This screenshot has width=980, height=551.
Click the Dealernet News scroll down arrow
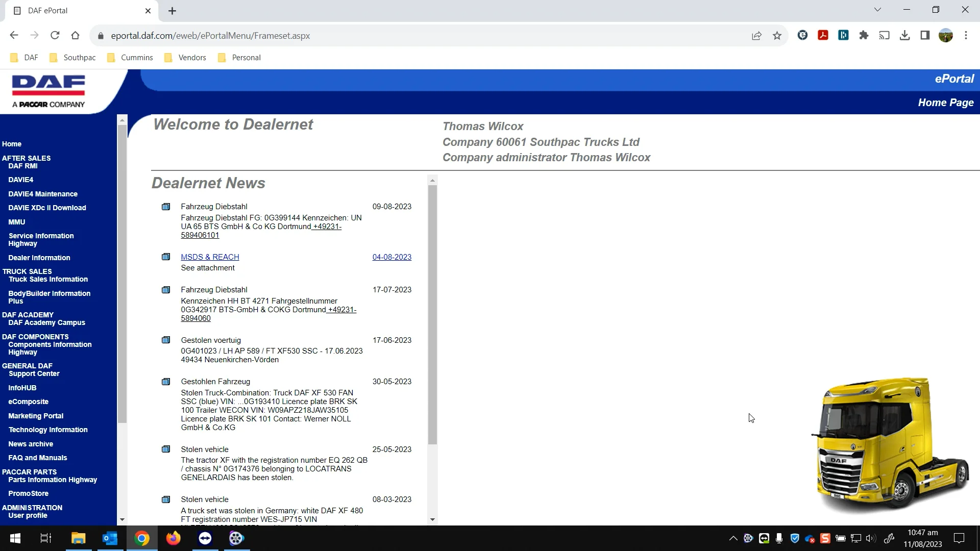[x=432, y=519]
